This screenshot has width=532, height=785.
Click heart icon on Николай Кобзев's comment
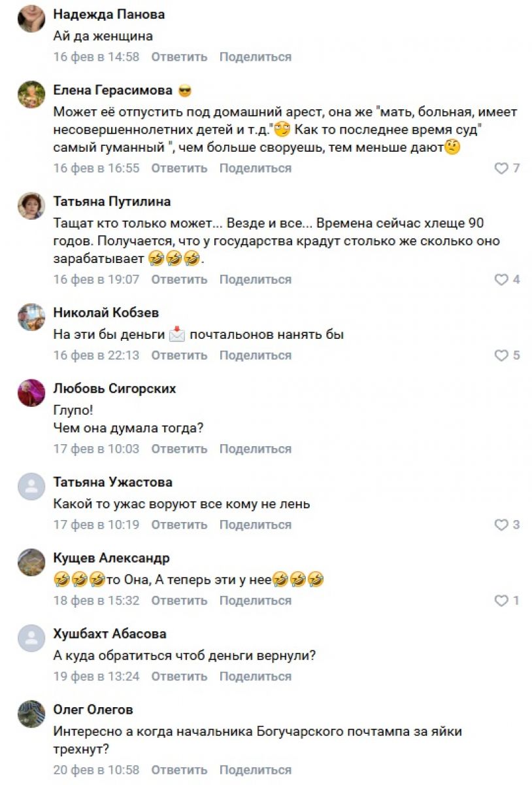pyautogui.click(x=501, y=355)
